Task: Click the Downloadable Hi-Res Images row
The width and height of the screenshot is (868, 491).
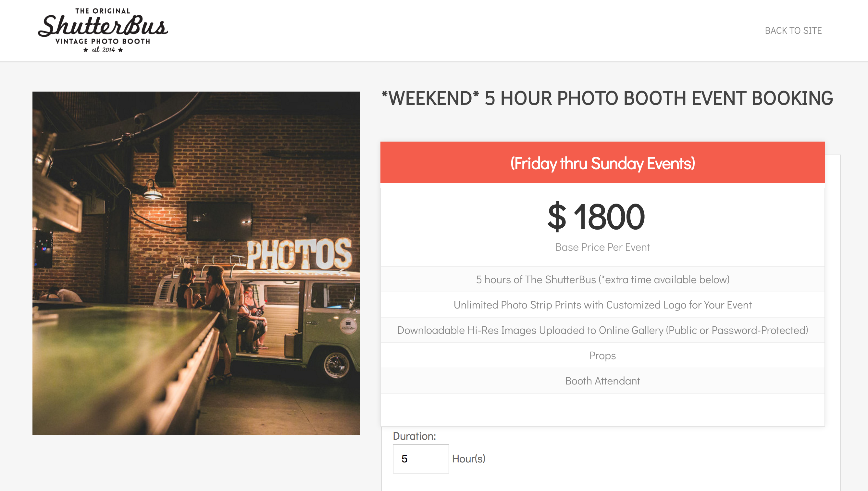Action: (x=602, y=330)
